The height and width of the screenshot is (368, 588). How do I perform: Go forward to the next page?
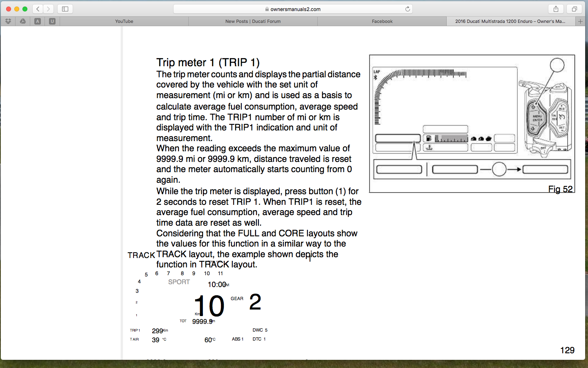(x=49, y=9)
